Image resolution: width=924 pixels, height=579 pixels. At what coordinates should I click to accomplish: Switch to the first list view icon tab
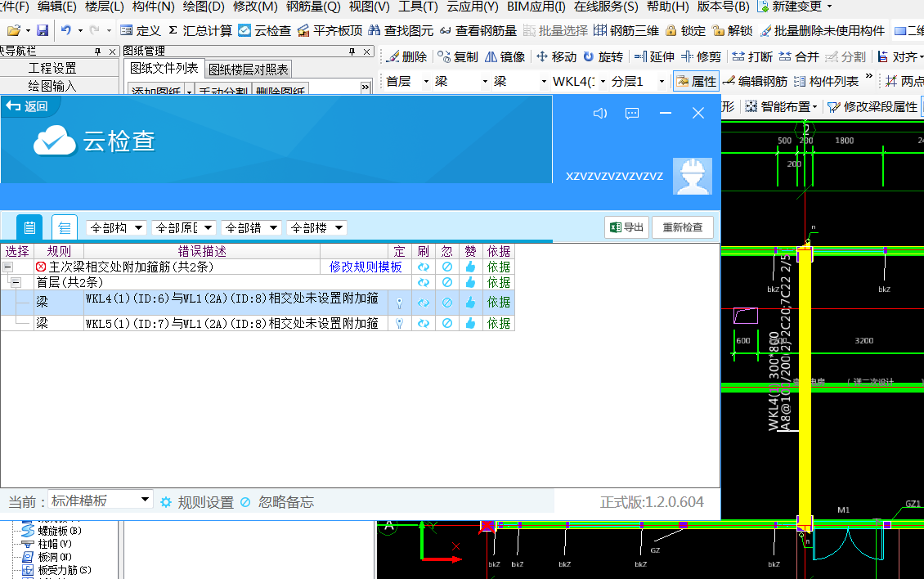click(29, 227)
